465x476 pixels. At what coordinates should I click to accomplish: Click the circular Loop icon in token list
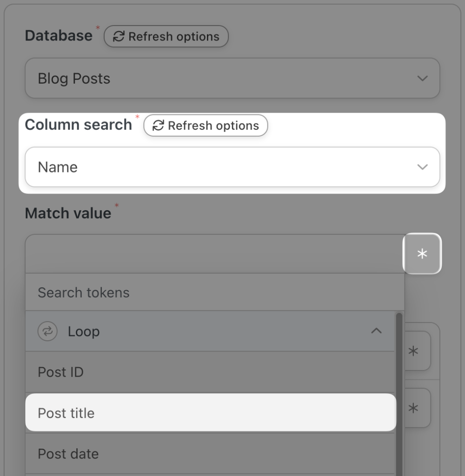click(x=47, y=331)
